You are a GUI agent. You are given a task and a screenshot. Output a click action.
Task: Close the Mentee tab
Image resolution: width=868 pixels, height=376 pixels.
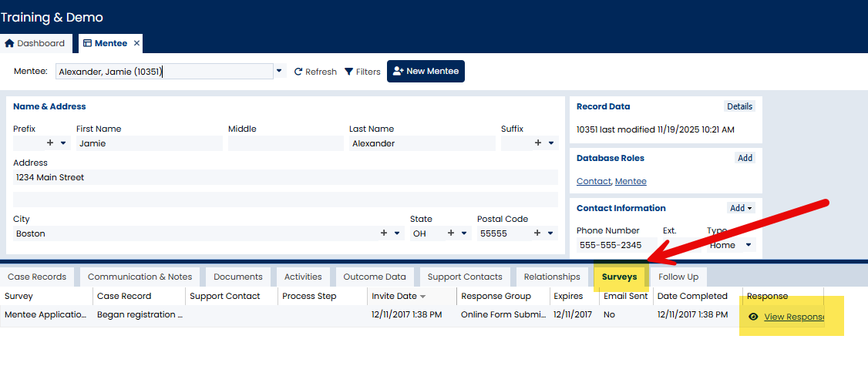tap(136, 43)
